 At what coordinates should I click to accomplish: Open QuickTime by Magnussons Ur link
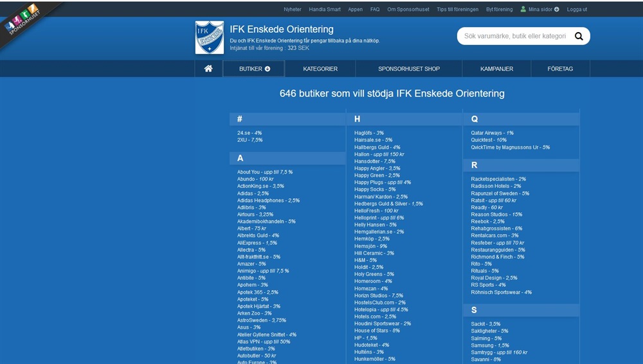pos(510,147)
